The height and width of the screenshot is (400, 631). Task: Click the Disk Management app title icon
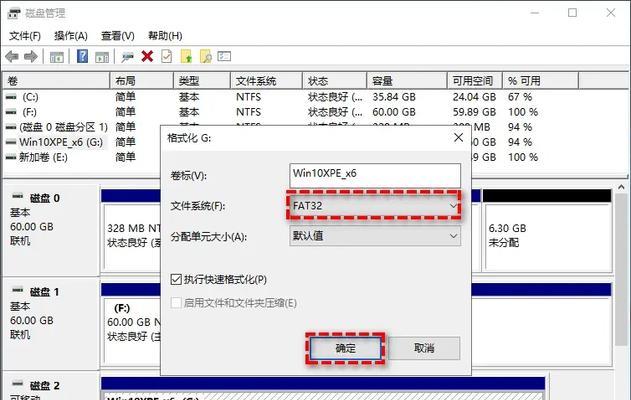click(x=14, y=13)
